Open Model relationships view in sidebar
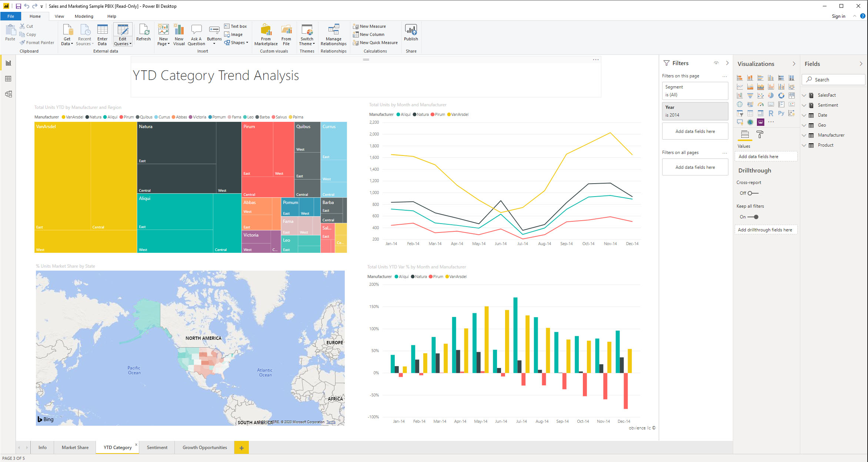868x462 pixels. (8, 94)
